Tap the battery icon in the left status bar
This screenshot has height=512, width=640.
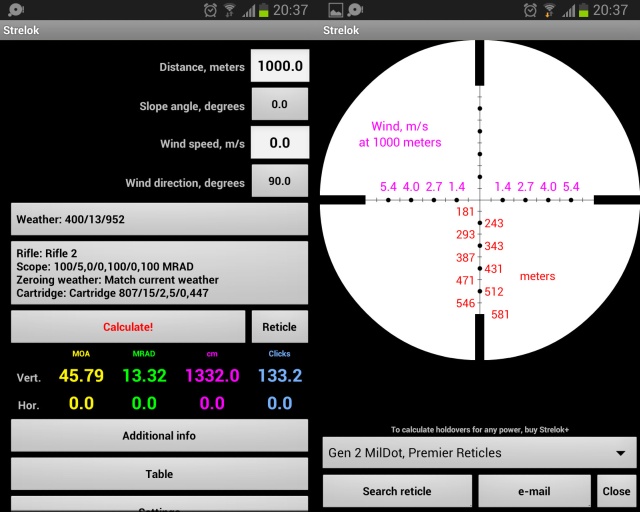click(x=264, y=10)
